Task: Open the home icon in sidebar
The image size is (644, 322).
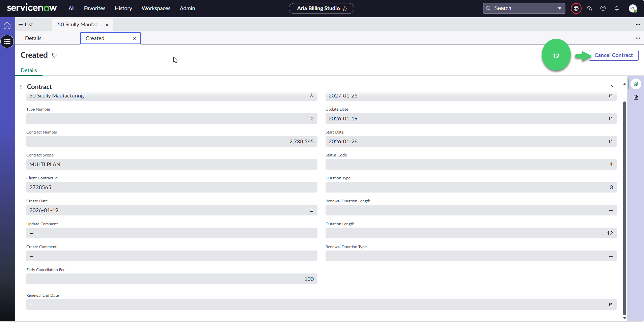Action: point(7,25)
